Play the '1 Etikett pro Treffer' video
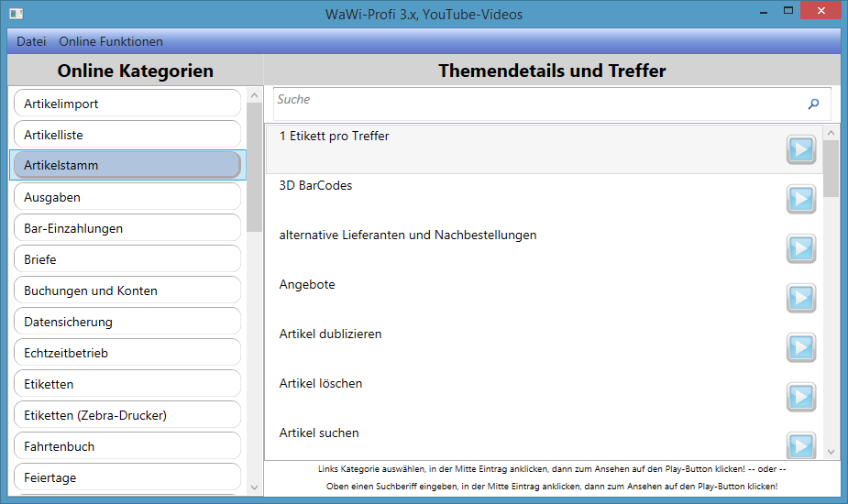 (x=801, y=149)
